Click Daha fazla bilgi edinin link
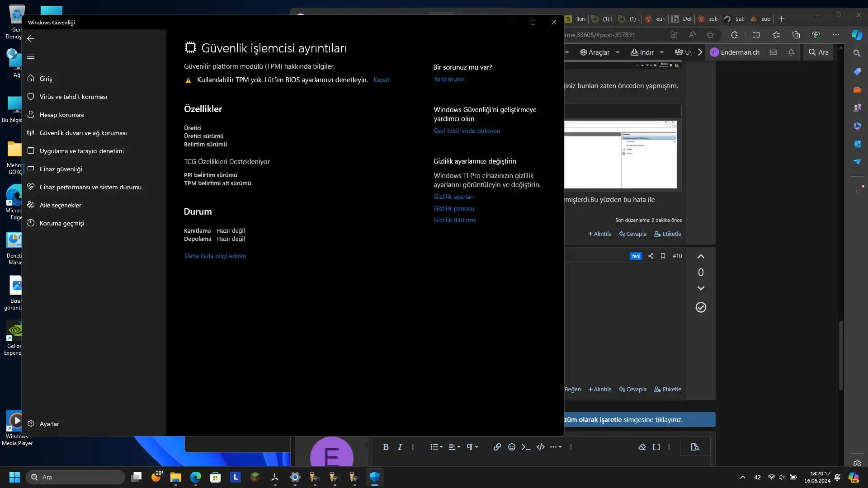 point(215,256)
